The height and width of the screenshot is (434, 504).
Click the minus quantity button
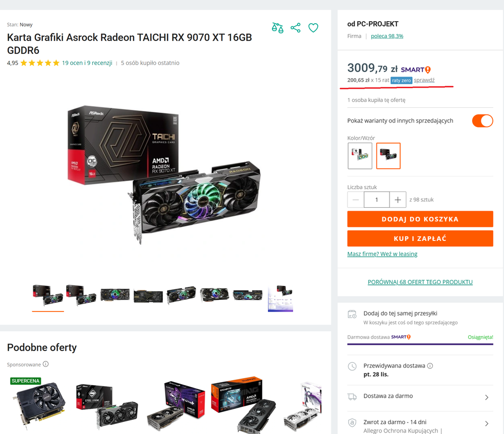[x=356, y=200]
